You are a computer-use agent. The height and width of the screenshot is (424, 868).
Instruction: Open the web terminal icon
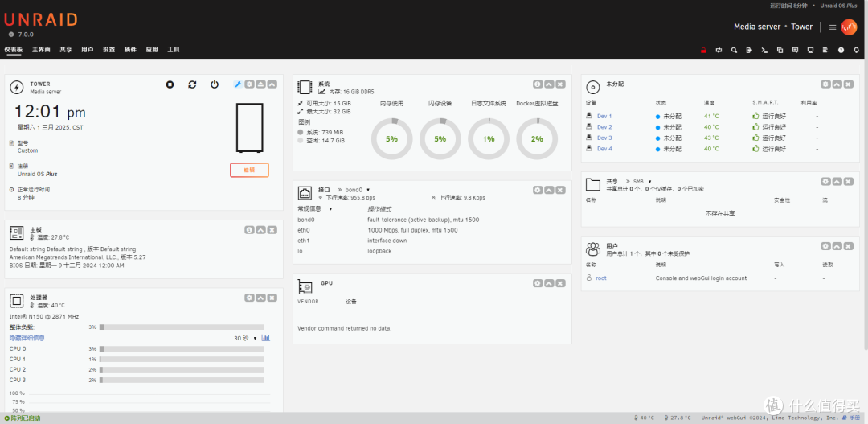(764, 51)
